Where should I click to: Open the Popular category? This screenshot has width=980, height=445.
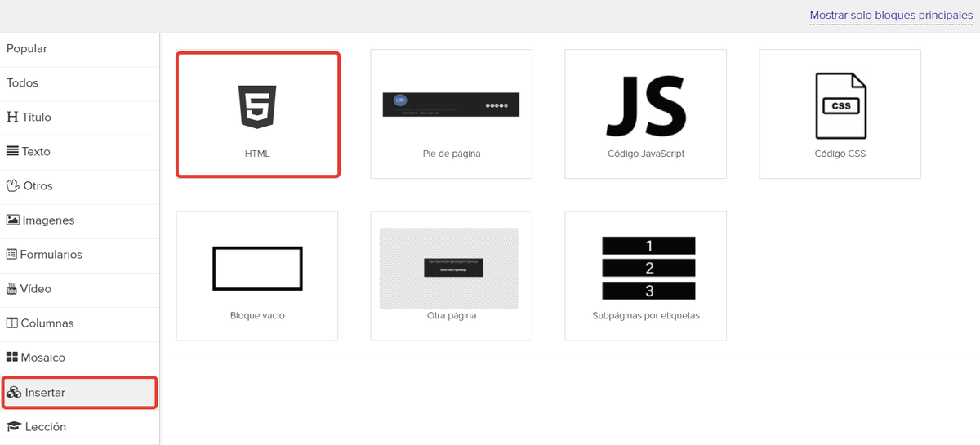click(79, 49)
